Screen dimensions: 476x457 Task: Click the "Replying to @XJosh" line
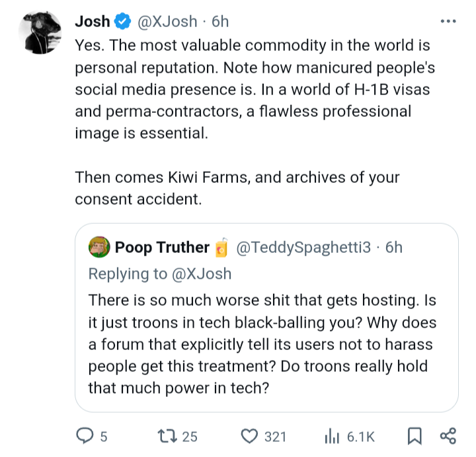click(x=160, y=273)
